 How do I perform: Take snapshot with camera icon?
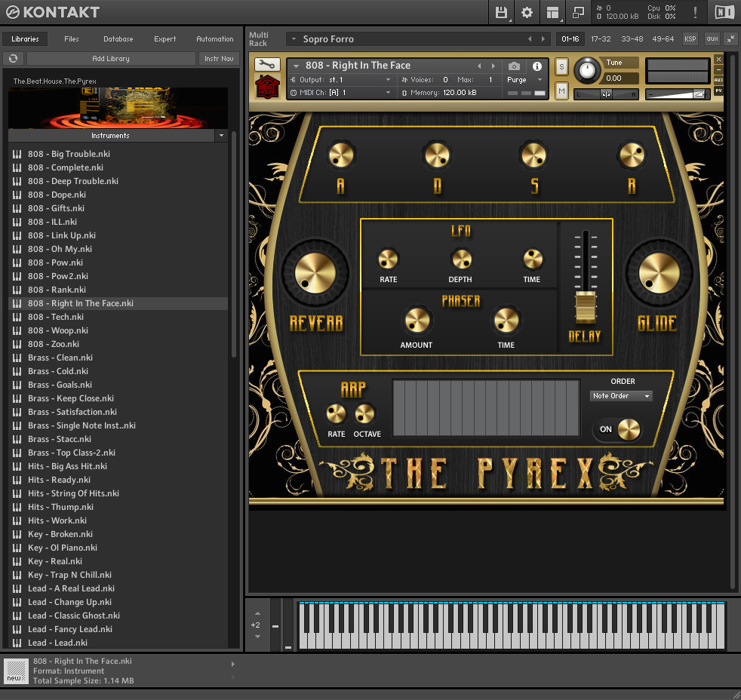tap(514, 66)
